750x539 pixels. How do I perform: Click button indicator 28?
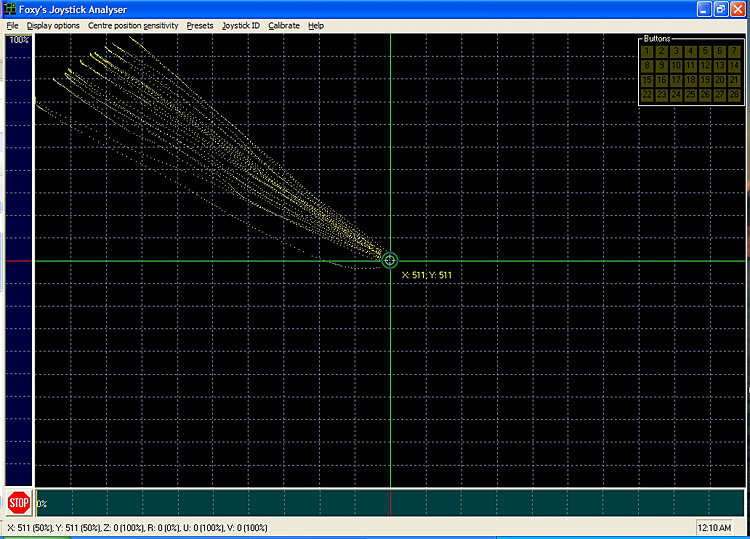click(734, 96)
